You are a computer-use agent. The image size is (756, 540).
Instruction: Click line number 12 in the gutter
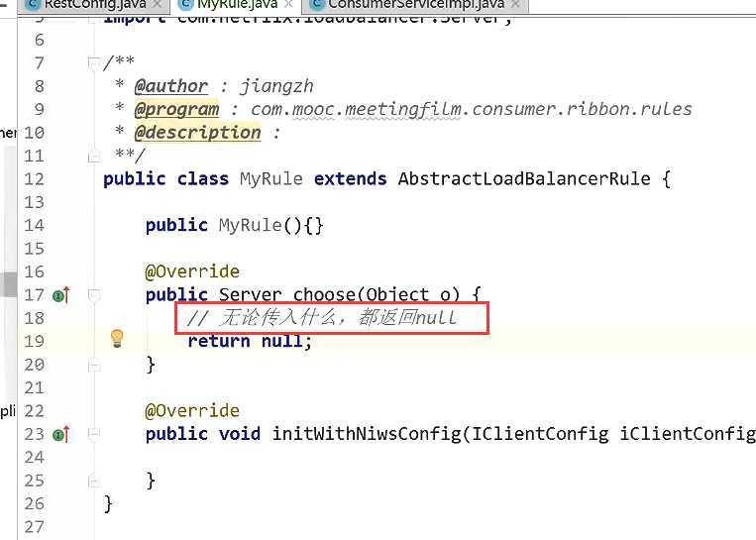(x=34, y=179)
